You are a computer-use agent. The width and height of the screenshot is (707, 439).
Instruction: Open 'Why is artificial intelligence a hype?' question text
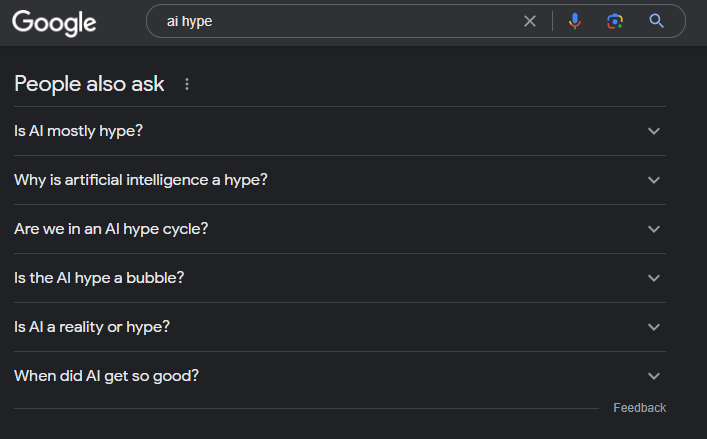(x=141, y=180)
